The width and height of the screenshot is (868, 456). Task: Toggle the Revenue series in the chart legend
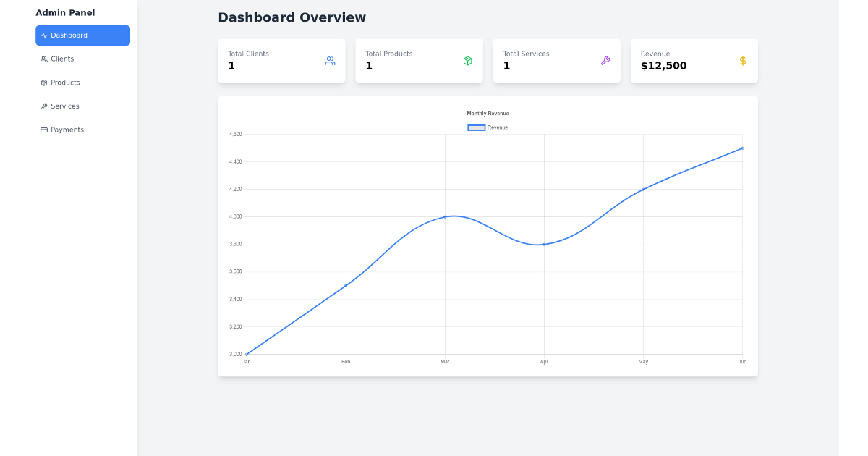(488, 127)
